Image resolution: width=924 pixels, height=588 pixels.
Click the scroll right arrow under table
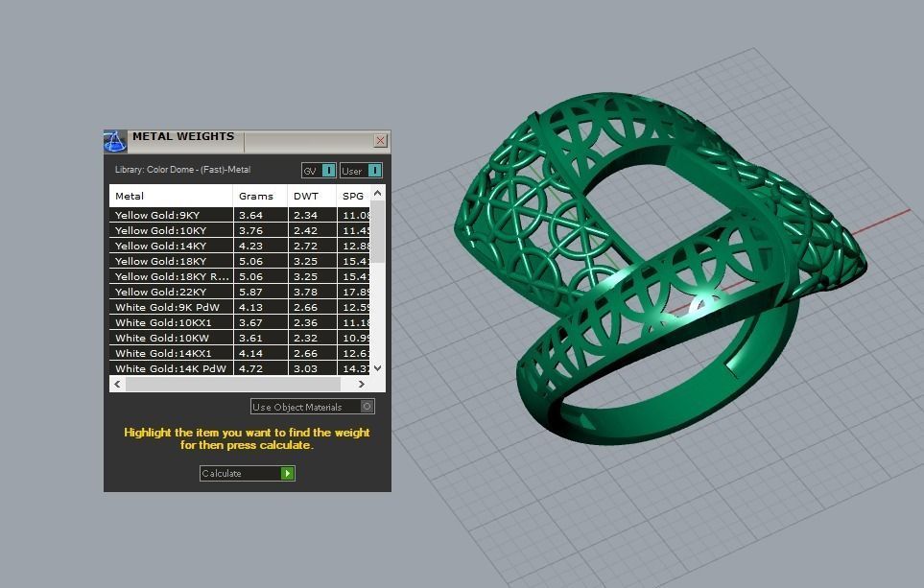tap(361, 384)
